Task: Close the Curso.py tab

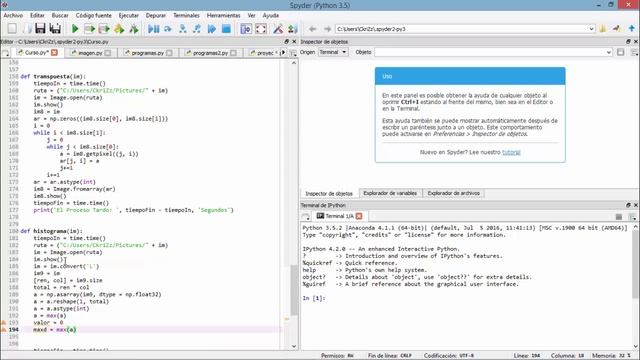Action: pos(54,53)
